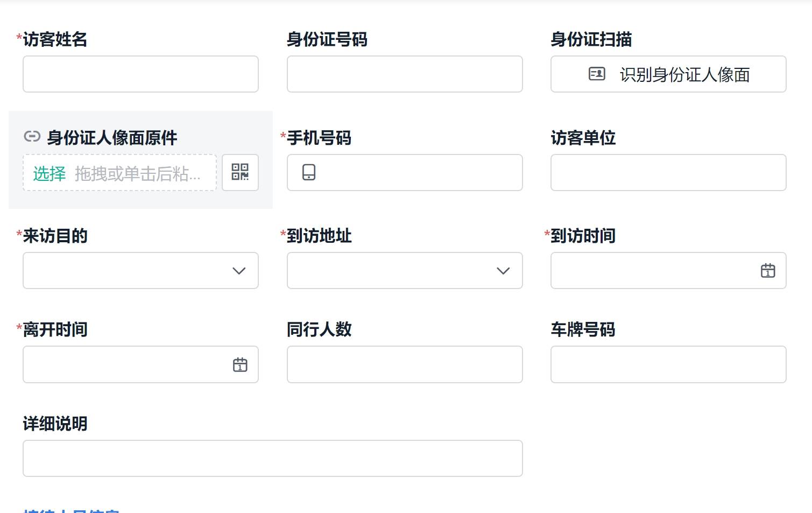
Task: Open calendar icon for 离开时间
Action: pyautogui.click(x=240, y=364)
